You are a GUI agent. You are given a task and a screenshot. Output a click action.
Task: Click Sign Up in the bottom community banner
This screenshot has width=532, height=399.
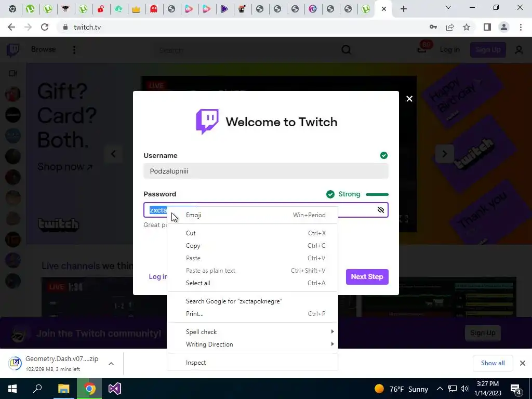[483, 333]
